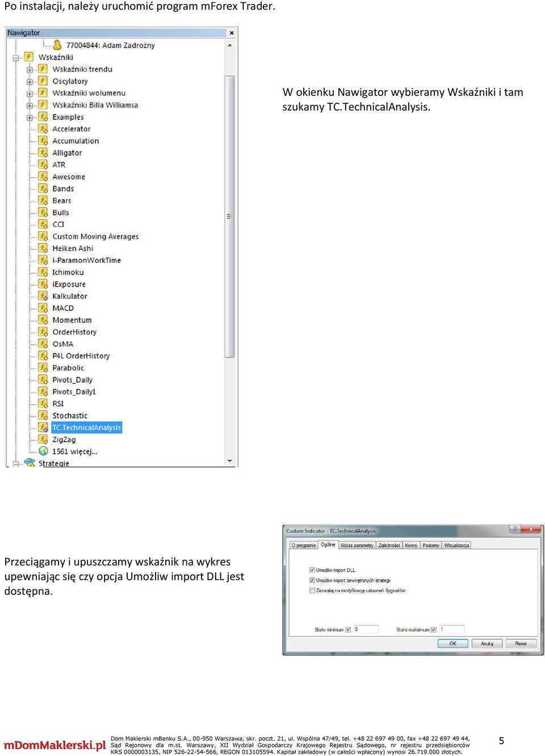Expand the Wskaźniki Billa Williamsa node
The width and height of the screenshot is (545, 756).
coord(30,106)
